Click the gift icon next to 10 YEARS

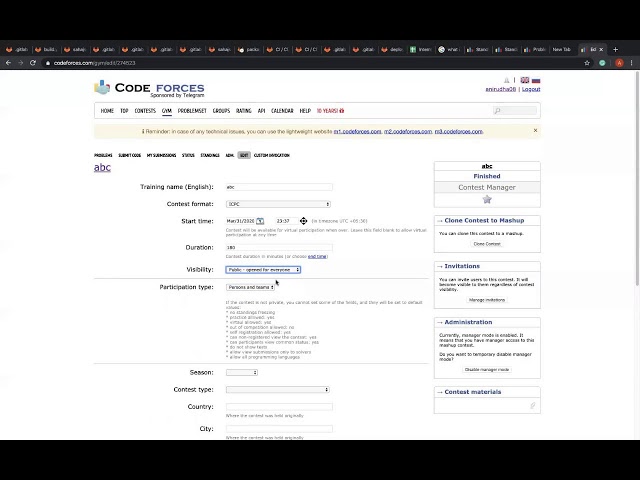(x=342, y=111)
